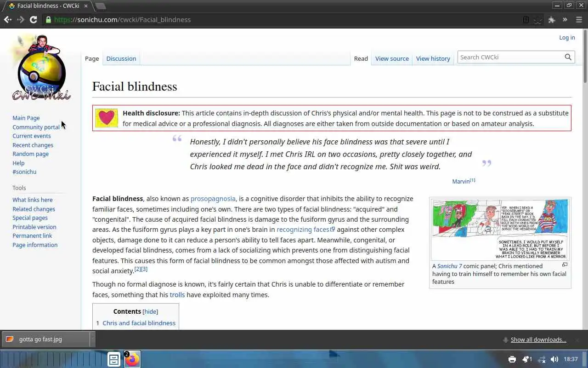Follow the prosopagnosia link
Image resolution: width=588 pixels, height=368 pixels.
click(213, 199)
